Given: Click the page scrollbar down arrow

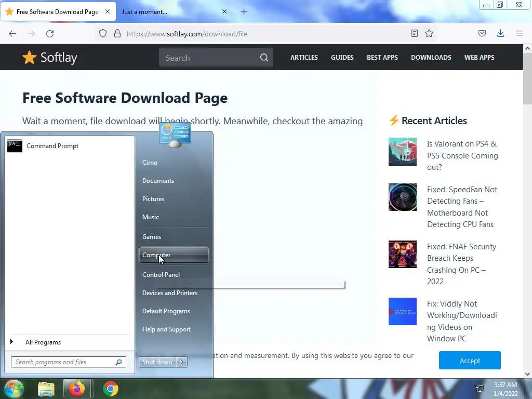Looking at the screenshot, I should pos(528,374).
